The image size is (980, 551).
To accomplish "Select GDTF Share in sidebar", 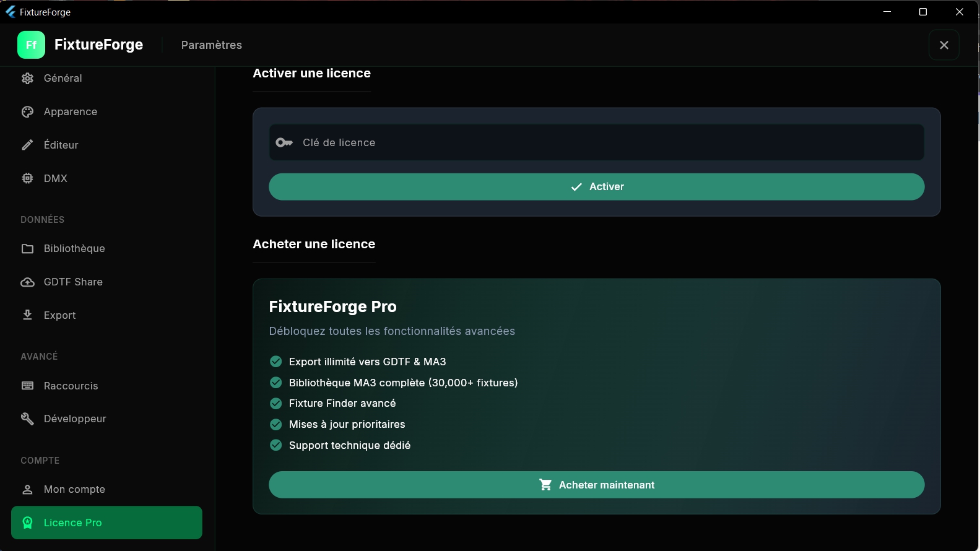I will (x=106, y=282).
